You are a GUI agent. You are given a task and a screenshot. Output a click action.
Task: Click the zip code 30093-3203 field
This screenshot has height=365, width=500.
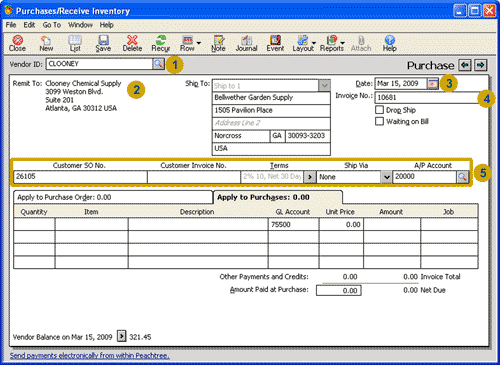point(308,136)
